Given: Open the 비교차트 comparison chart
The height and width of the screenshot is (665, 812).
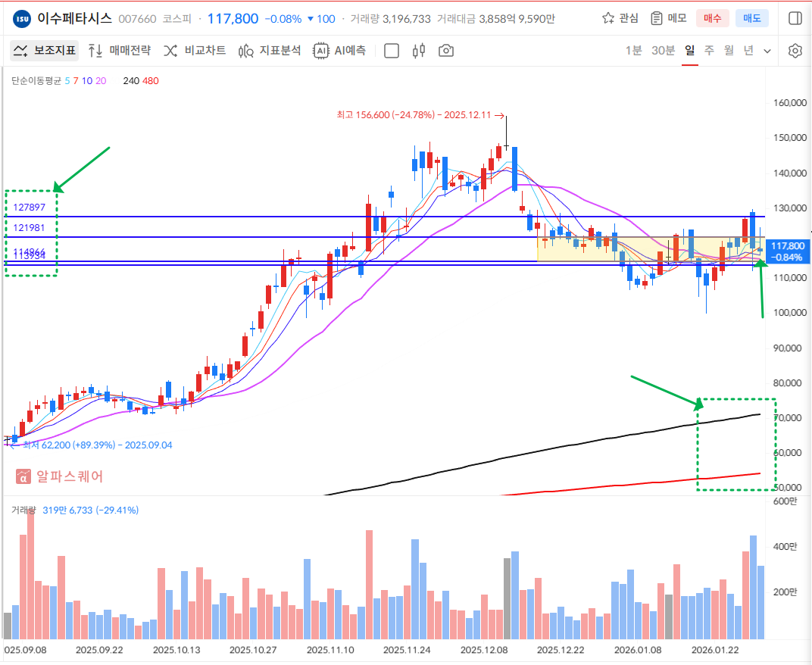Looking at the screenshot, I should [x=195, y=51].
